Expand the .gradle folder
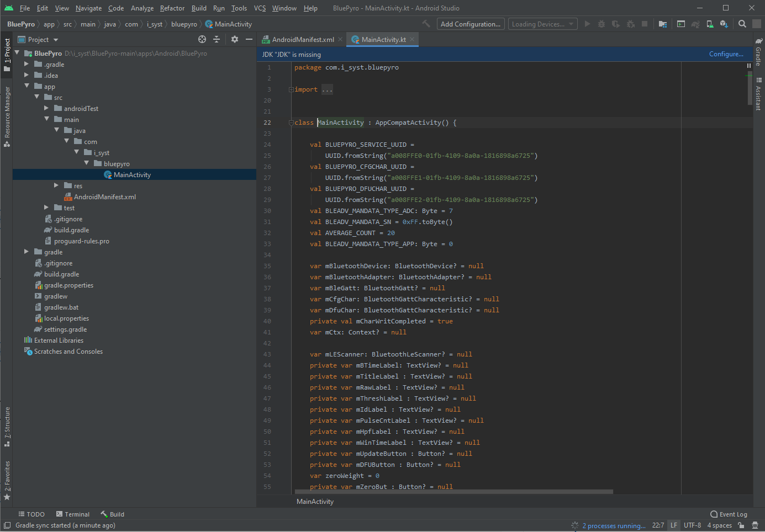Viewport: 765px width, 532px height. pos(27,64)
